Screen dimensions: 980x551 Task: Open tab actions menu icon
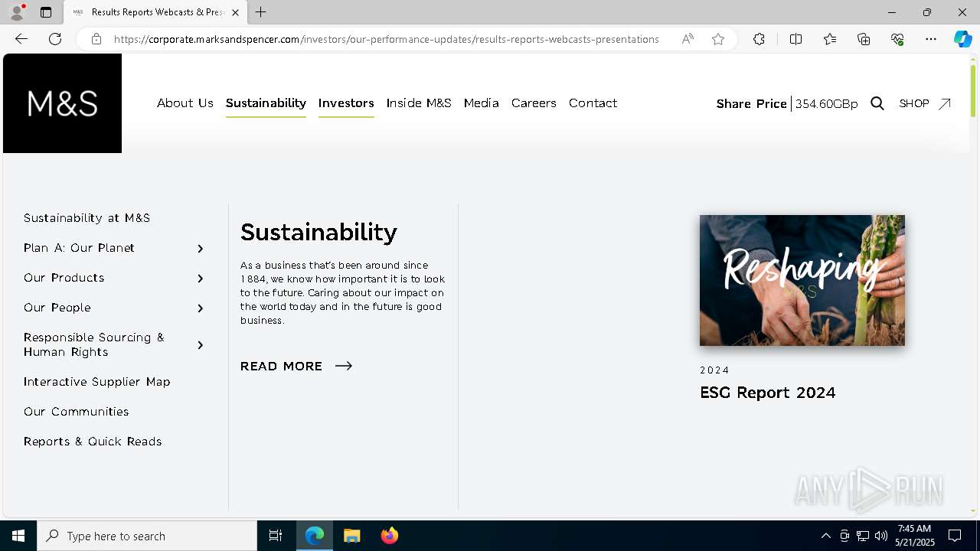pyautogui.click(x=46, y=12)
